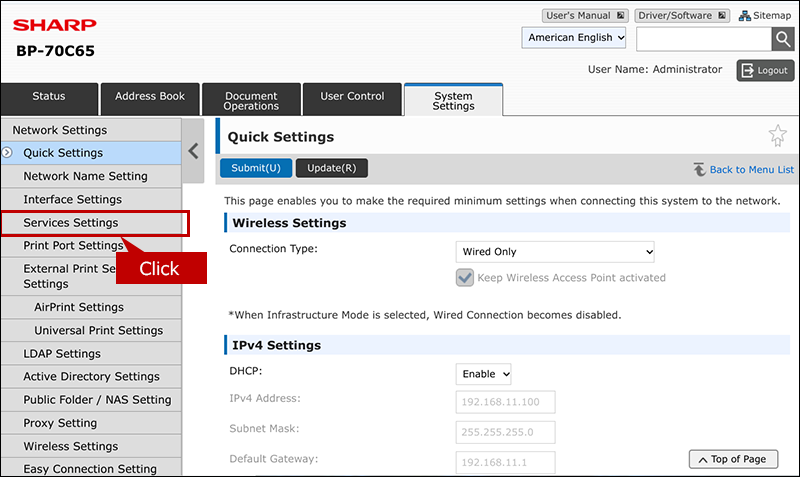The width and height of the screenshot is (800, 477).
Task: Open Easy Connection Setting
Action: (91, 468)
